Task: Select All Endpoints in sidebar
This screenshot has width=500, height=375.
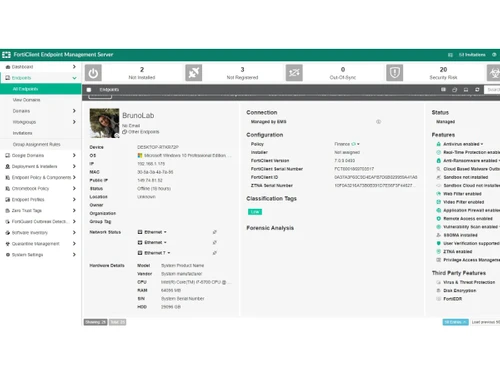Action: (40, 89)
